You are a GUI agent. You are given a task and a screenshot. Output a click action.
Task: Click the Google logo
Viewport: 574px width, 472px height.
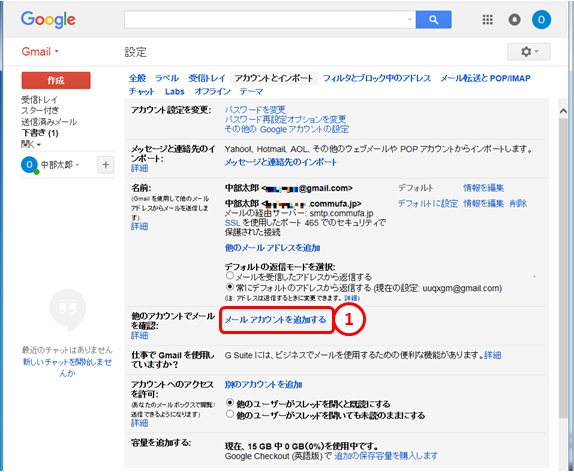48,20
